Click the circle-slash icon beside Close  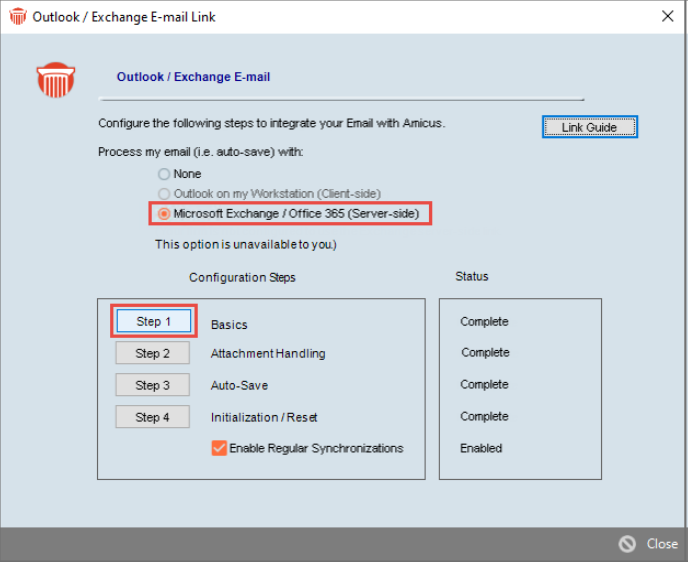coord(627,544)
